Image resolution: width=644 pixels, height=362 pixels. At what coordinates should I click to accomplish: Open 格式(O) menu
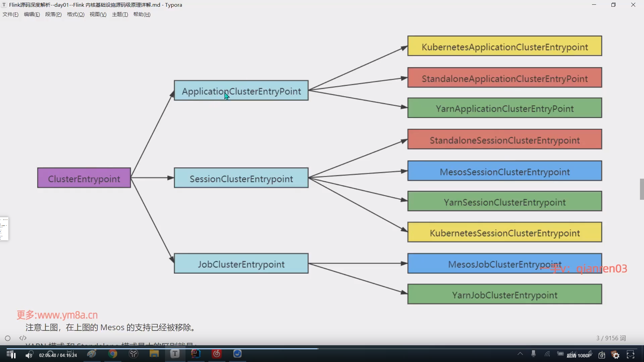[75, 14]
